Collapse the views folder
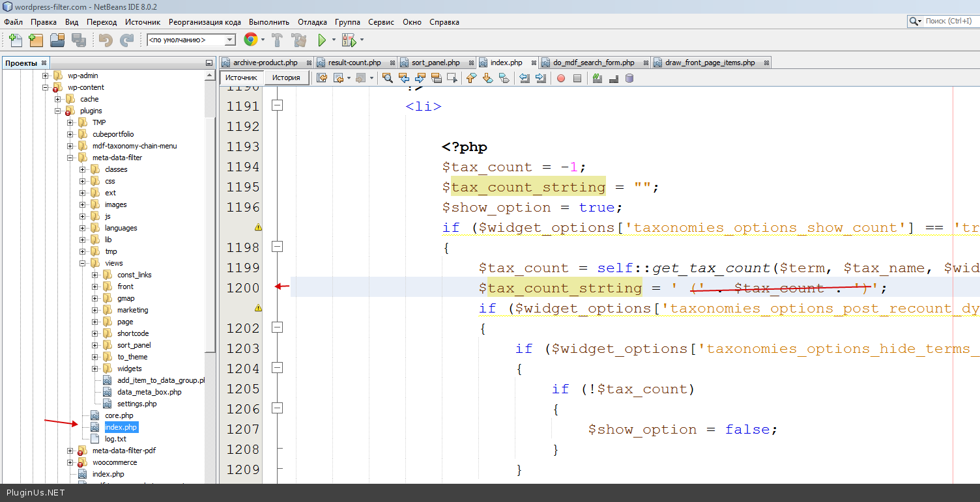 (83, 263)
